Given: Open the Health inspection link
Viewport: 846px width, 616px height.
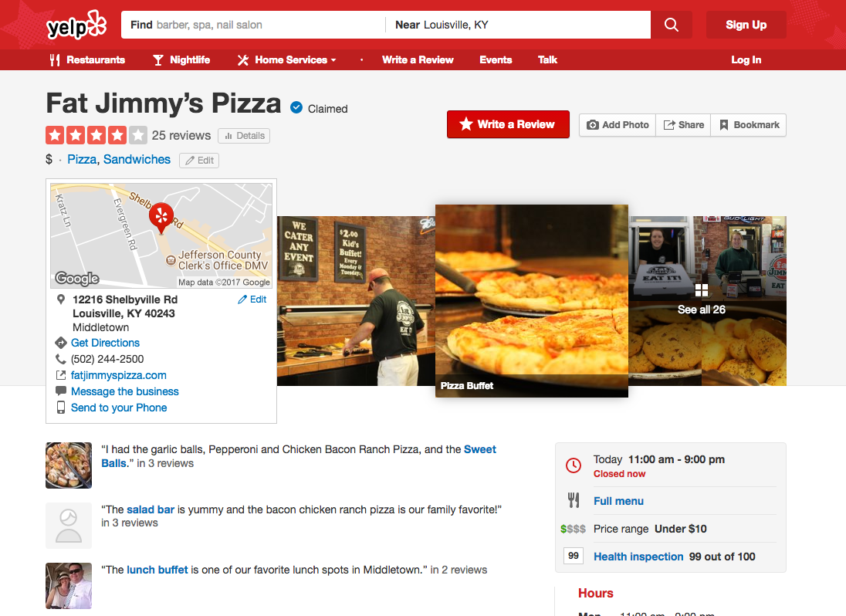Looking at the screenshot, I should [638, 557].
